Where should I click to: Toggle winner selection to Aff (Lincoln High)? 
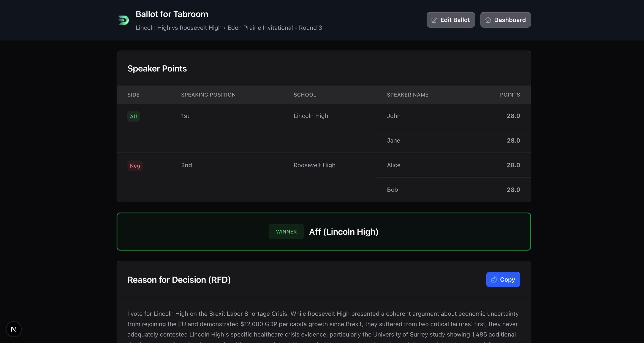pyautogui.click(x=343, y=231)
